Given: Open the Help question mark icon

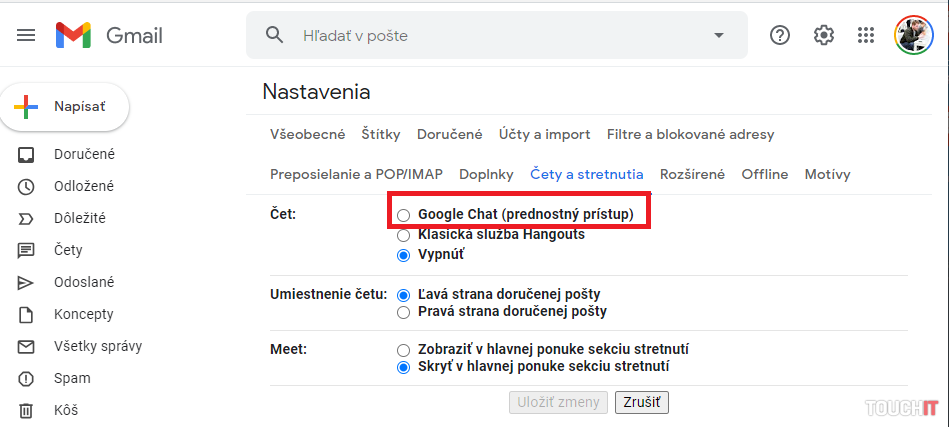Looking at the screenshot, I should [780, 35].
